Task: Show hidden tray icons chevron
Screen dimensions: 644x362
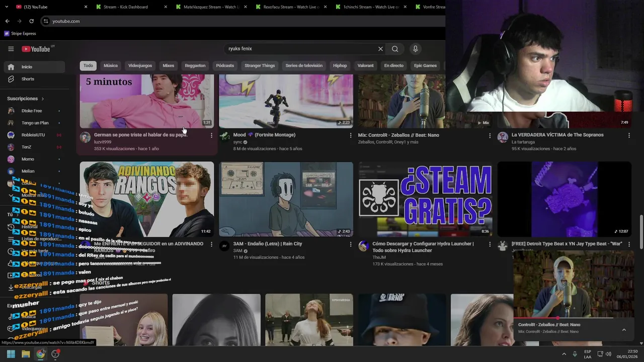Action: point(563,354)
